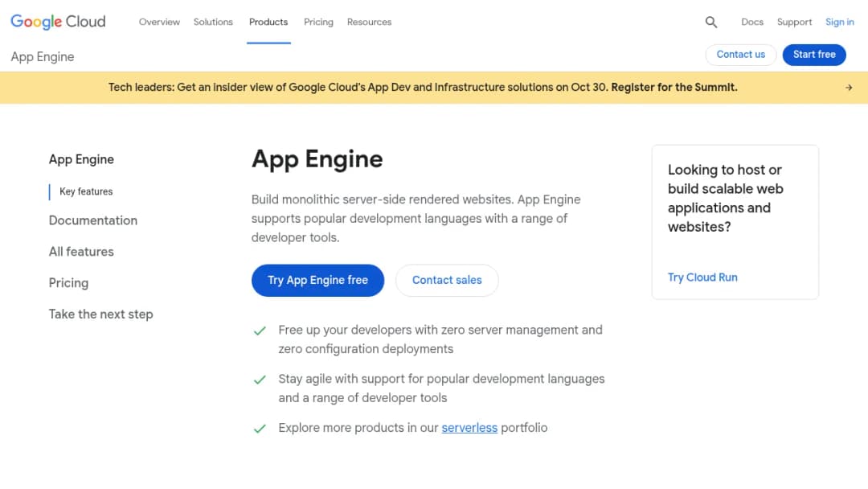The height and width of the screenshot is (489, 868).
Task: Open the Resources menu
Action: (369, 23)
